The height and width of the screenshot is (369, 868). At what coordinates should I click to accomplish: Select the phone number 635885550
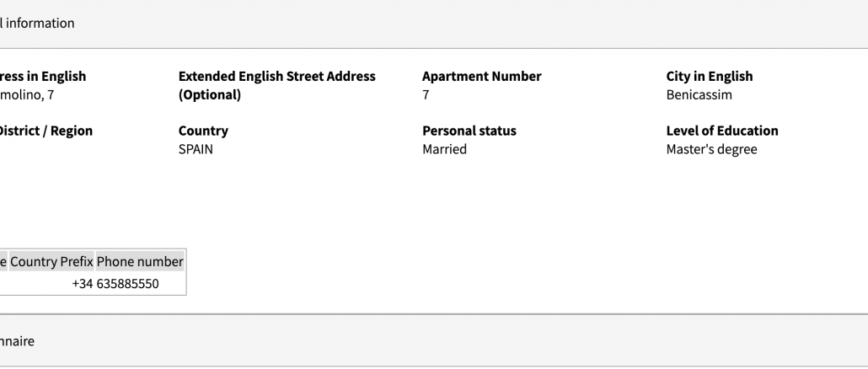point(127,284)
